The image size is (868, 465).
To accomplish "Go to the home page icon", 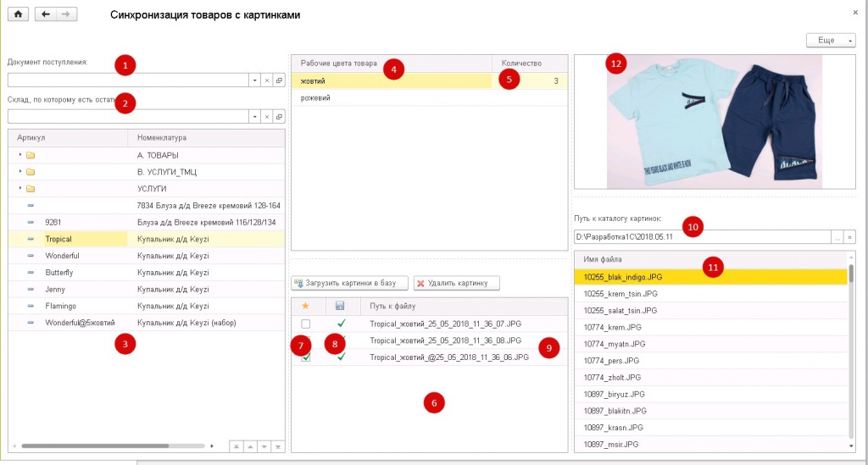I will click(18, 14).
